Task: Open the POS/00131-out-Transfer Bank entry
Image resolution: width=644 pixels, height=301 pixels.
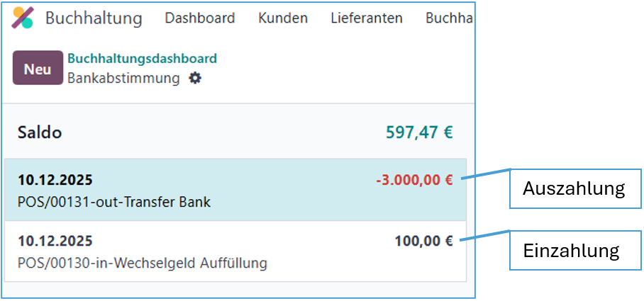Action: pyautogui.click(x=114, y=202)
